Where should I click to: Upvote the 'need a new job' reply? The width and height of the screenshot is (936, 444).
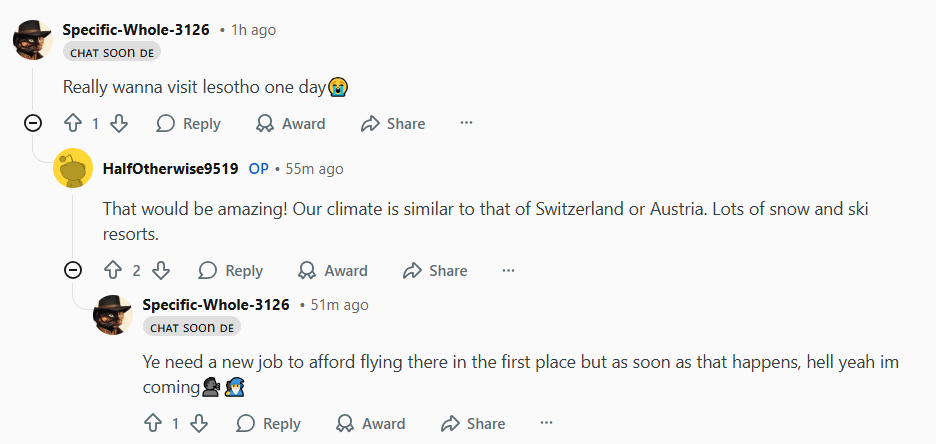152,424
